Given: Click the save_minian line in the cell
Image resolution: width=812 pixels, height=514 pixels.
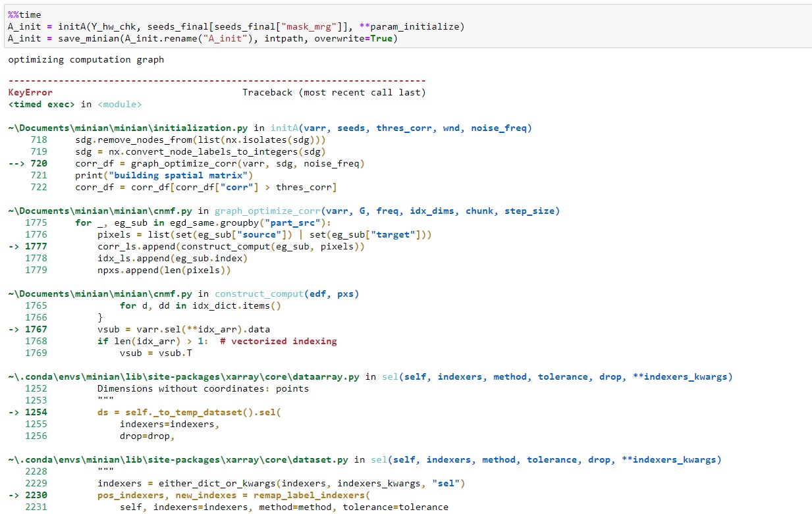Looking at the screenshot, I should 198,38.
